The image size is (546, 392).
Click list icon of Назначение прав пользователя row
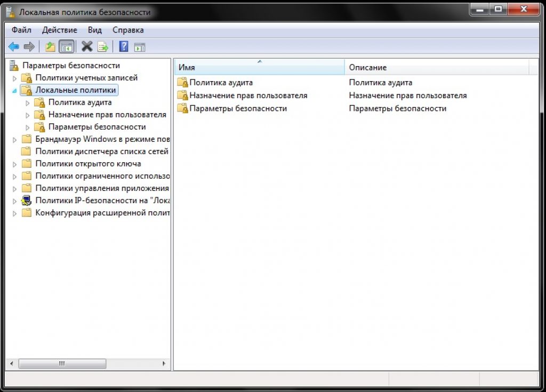pos(182,95)
